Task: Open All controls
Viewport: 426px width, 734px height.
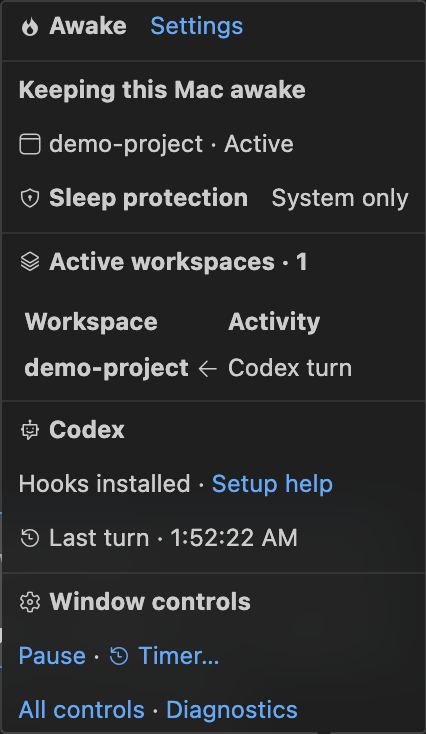Action: point(81,710)
